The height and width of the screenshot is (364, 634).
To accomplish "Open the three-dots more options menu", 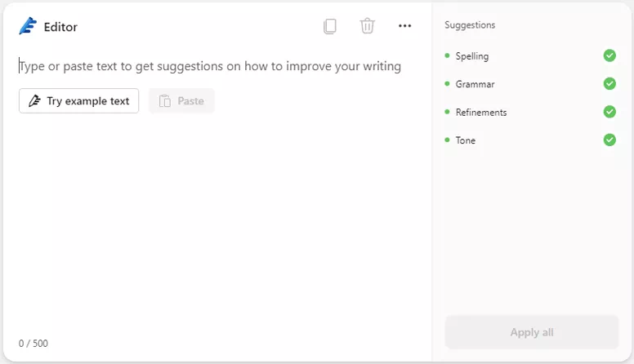I will tap(404, 26).
